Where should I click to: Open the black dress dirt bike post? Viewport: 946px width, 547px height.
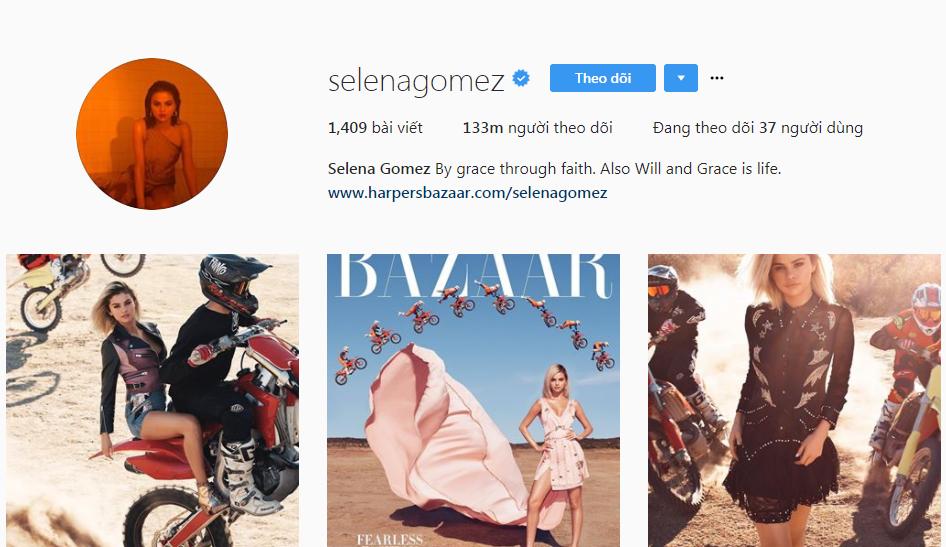coord(795,400)
